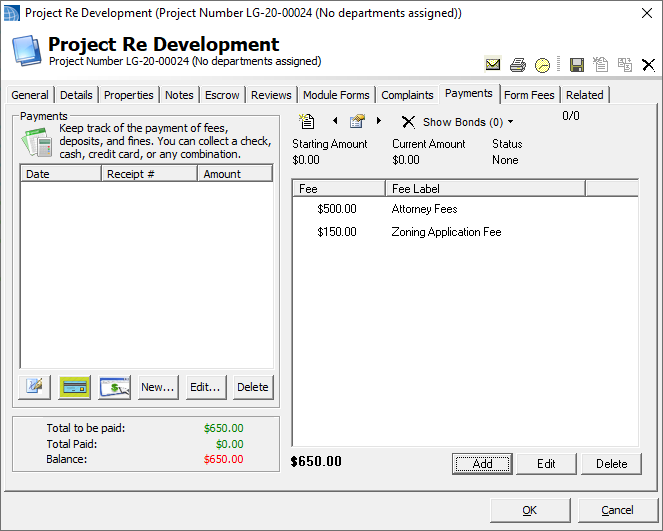The width and height of the screenshot is (663, 531).
Task: Click the printer icon
Action: point(518,65)
